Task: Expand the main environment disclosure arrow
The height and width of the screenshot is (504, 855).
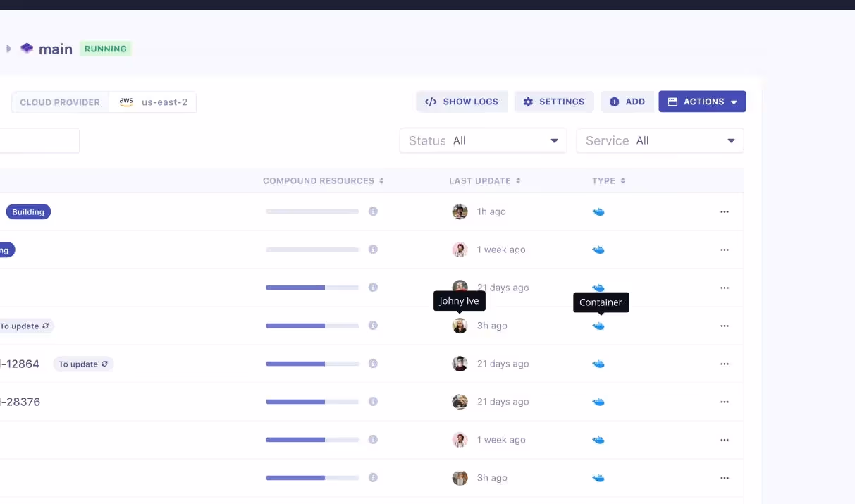Action: (x=8, y=49)
